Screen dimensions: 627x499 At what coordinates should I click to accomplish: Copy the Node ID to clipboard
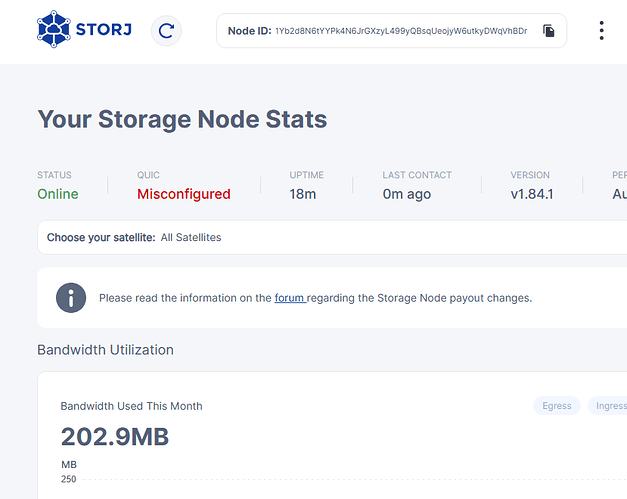548,31
